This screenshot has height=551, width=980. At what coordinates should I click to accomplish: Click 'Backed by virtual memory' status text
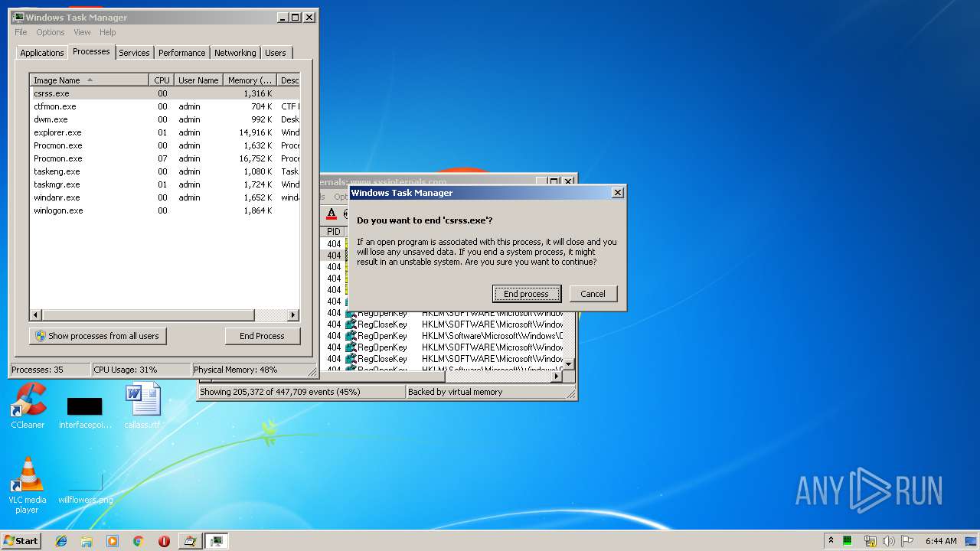[456, 392]
